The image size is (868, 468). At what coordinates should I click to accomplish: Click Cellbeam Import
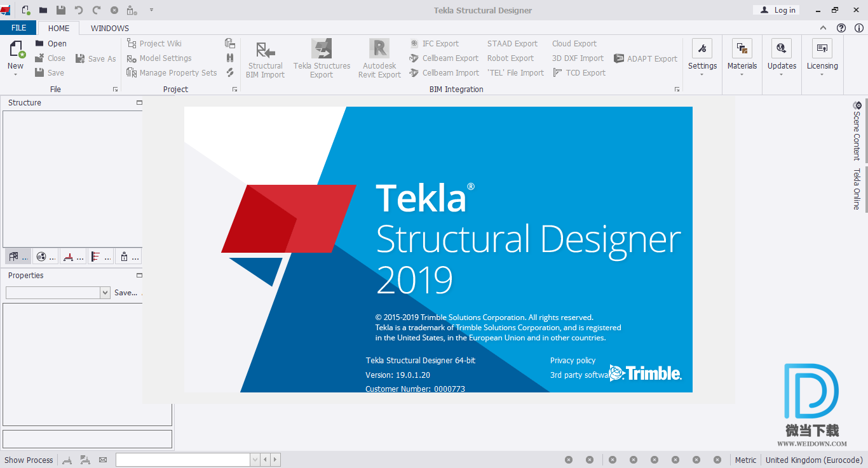444,73
